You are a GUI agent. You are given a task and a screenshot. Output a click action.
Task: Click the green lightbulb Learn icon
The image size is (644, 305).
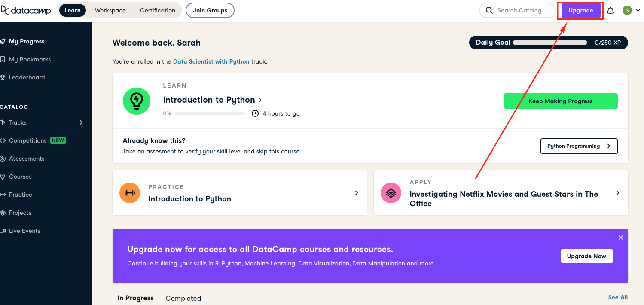[x=137, y=101]
